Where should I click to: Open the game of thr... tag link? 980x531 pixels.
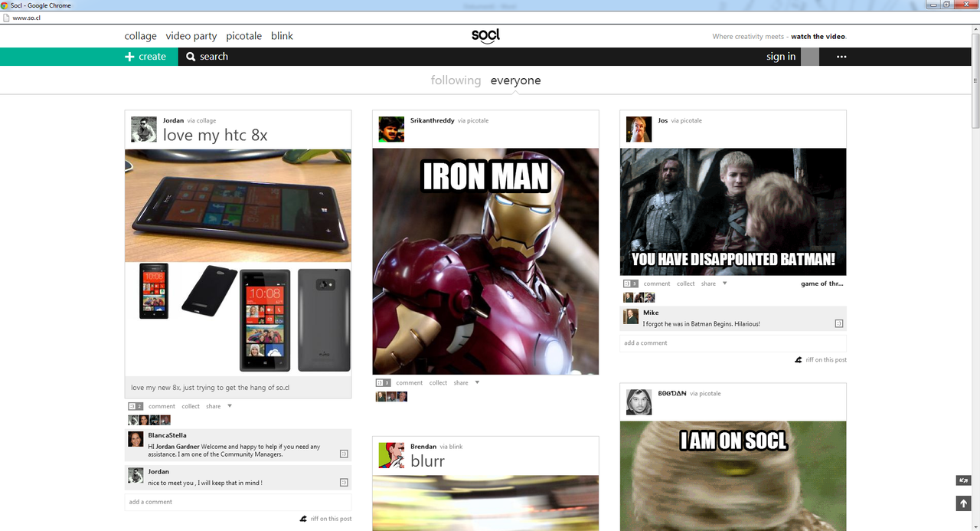822,284
